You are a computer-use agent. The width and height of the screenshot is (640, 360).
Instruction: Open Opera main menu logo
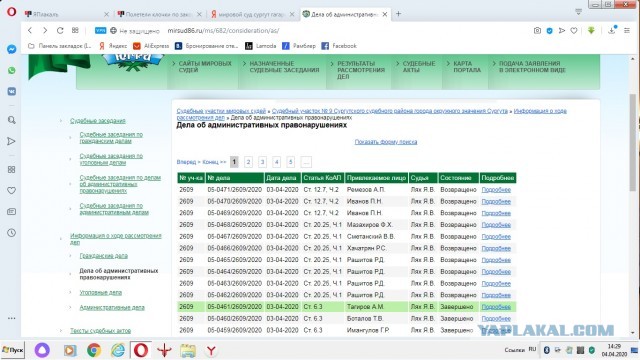point(11,12)
